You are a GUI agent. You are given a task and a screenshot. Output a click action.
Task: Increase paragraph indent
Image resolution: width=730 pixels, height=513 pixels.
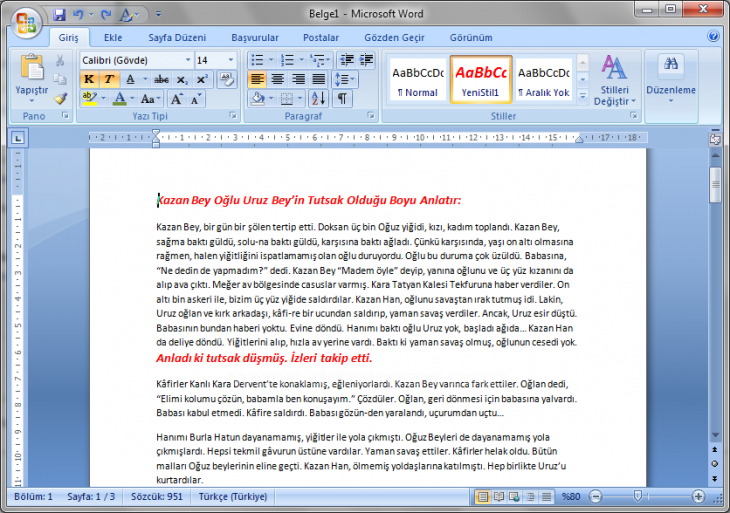click(x=366, y=60)
